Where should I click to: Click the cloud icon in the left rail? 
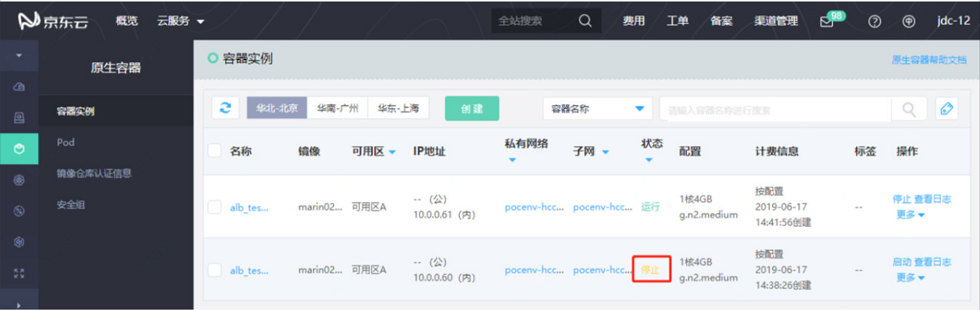(x=20, y=87)
